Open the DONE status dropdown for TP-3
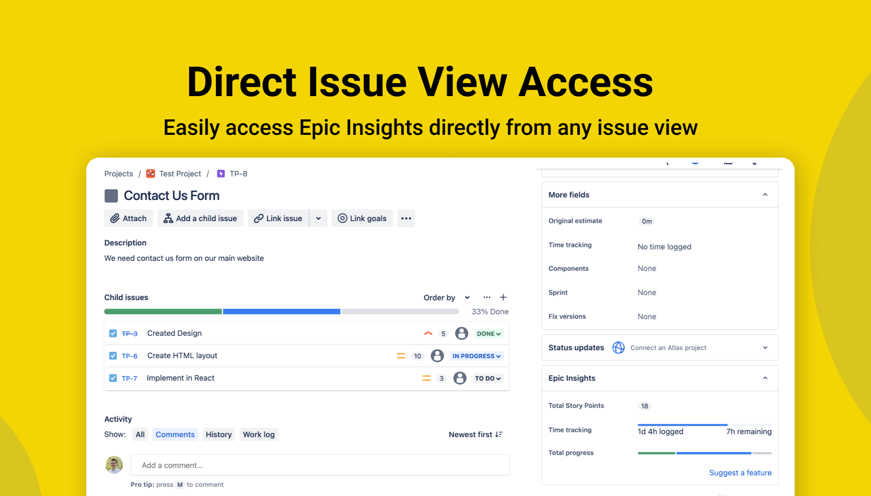The image size is (871, 496). coord(489,334)
